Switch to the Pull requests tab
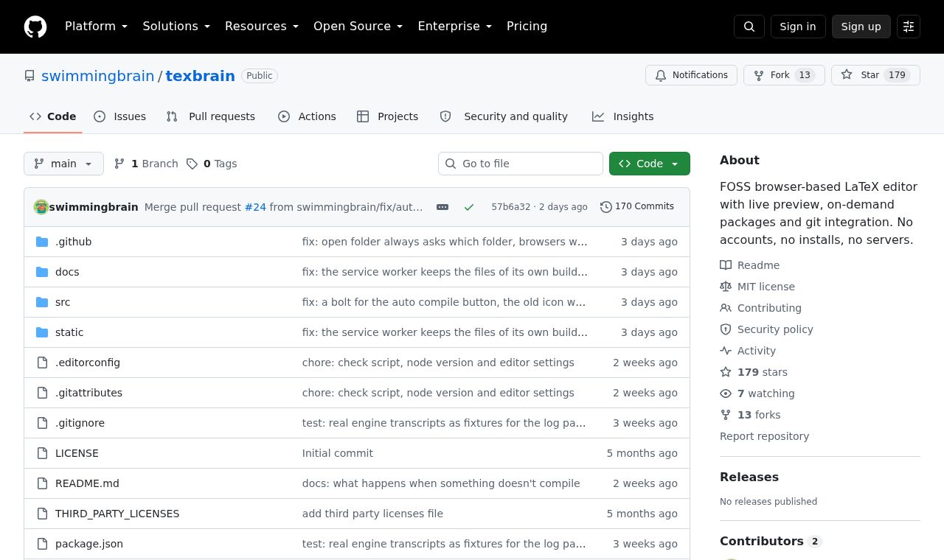This screenshot has height=560, width=944. pyautogui.click(x=211, y=116)
